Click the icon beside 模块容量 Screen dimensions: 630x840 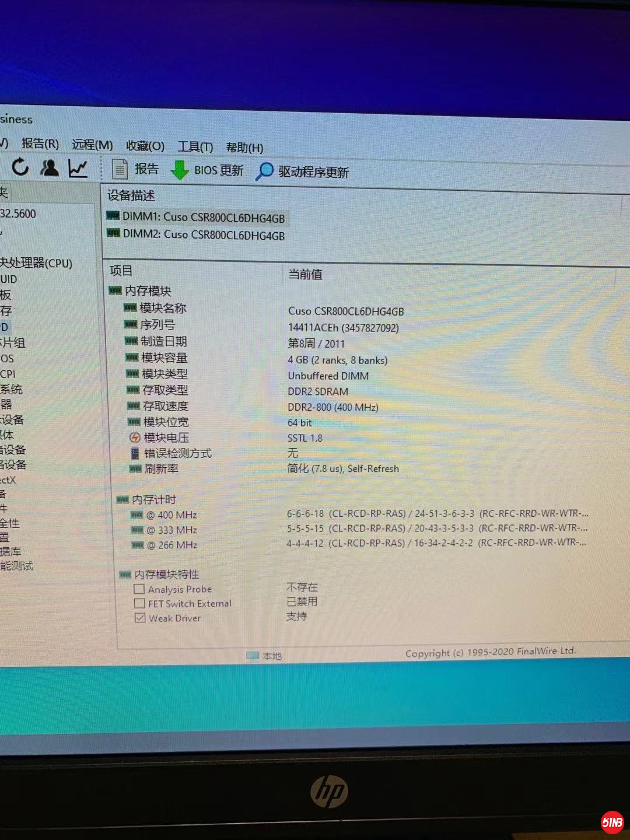(132, 357)
